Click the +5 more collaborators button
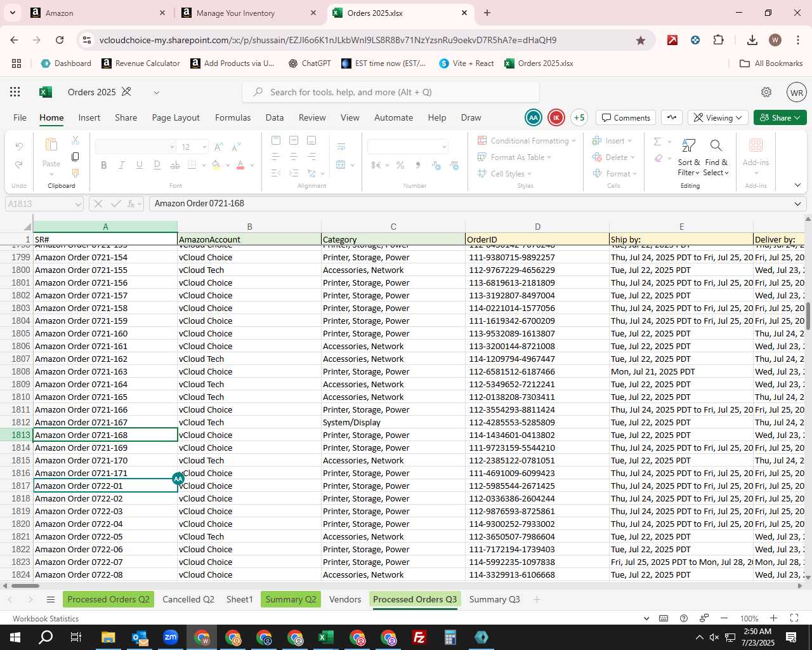 [x=579, y=117]
